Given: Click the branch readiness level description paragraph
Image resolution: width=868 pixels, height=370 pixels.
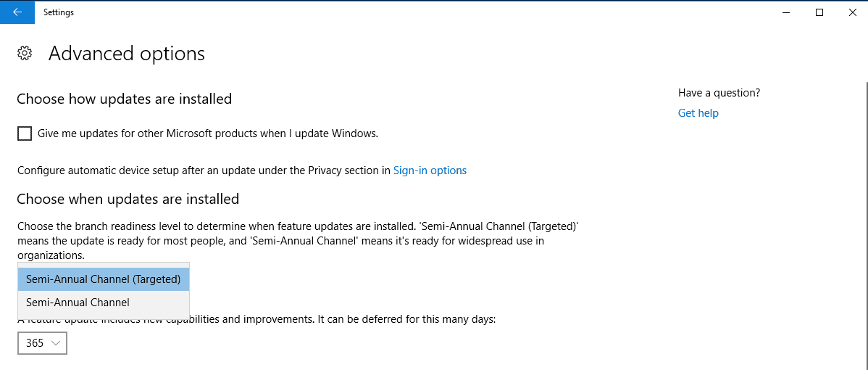Looking at the screenshot, I should click(299, 241).
